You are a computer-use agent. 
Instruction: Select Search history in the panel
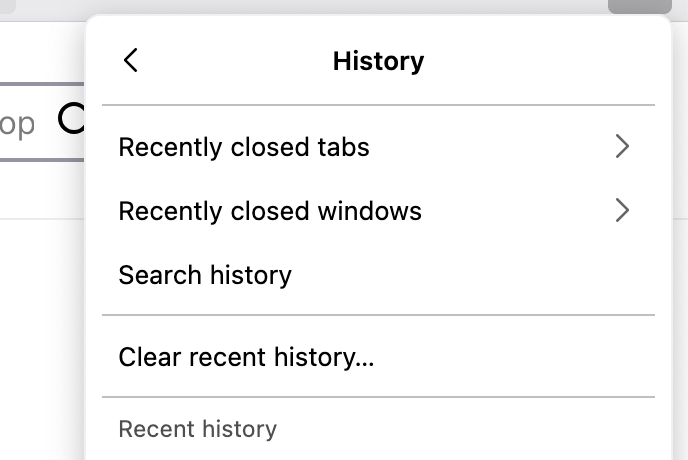(378, 275)
